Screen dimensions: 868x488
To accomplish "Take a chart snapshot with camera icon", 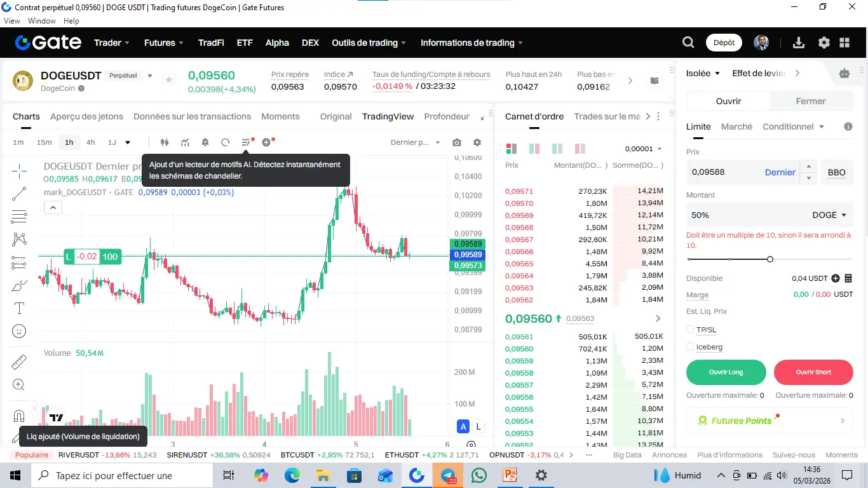I will pyautogui.click(x=457, y=142).
